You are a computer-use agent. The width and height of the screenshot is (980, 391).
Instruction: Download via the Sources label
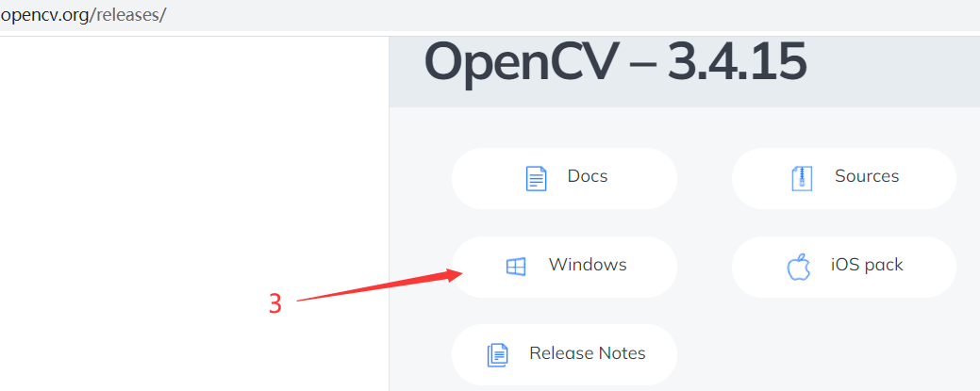tap(867, 176)
